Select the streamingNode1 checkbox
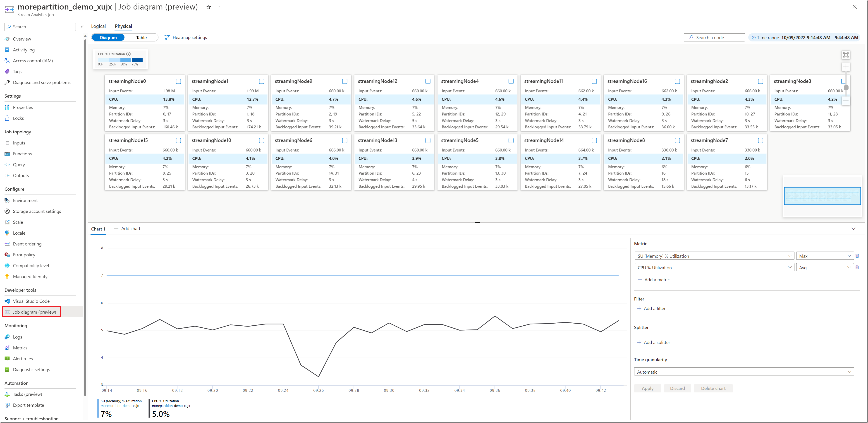Screen dimensions: 868x423 [x=261, y=81]
